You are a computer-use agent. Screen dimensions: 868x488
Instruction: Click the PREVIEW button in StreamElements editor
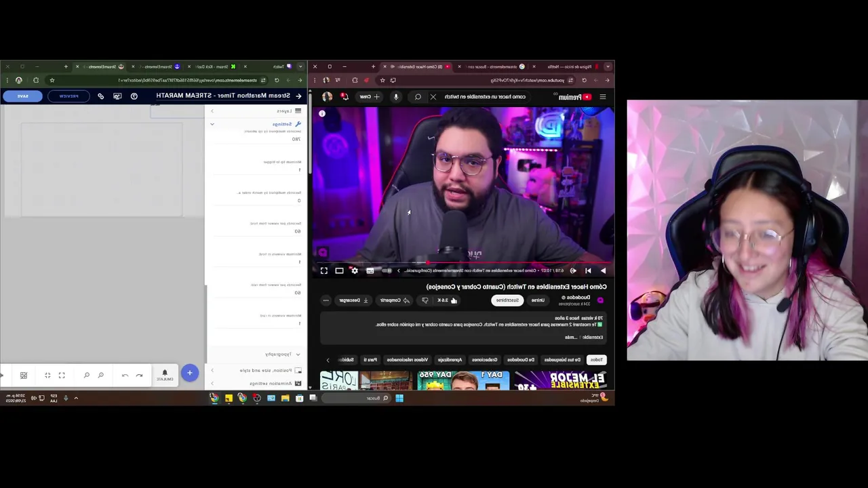click(x=69, y=96)
